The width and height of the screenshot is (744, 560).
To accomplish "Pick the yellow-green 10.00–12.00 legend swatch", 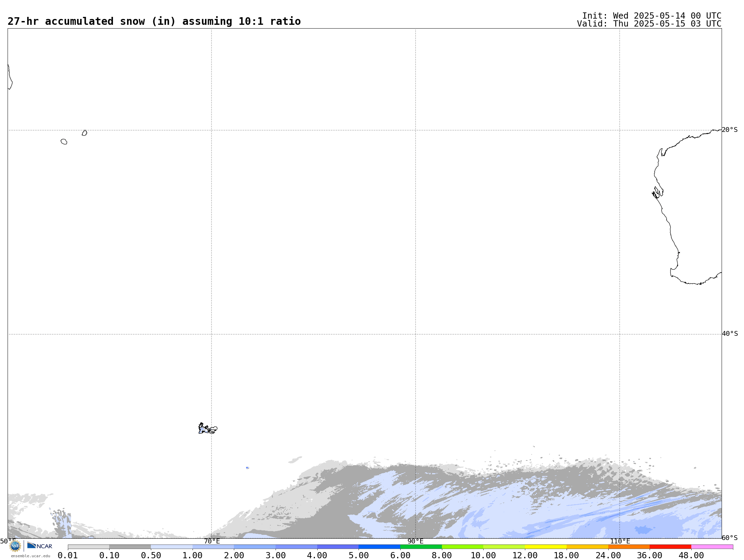I will click(504, 547).
